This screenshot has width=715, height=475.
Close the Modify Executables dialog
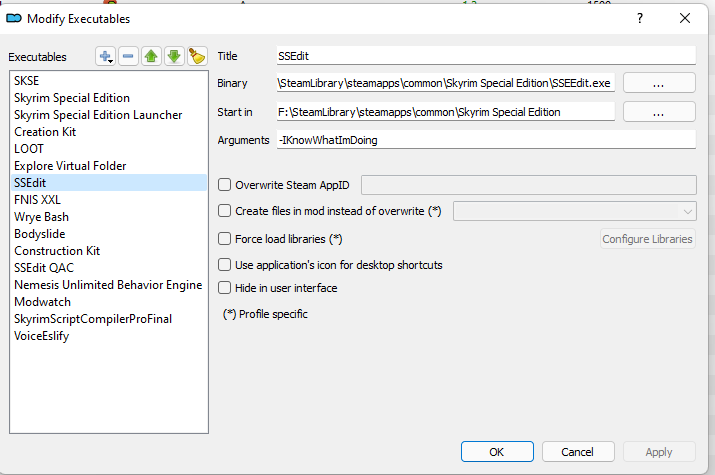pyautogui.click(x=684, y=18)
